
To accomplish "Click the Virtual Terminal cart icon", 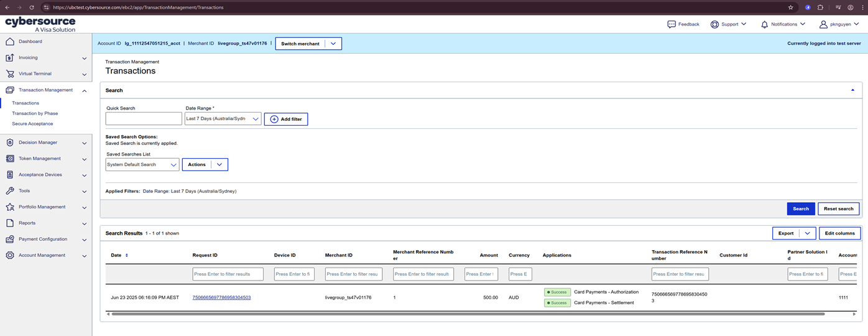I will pos(9,74).
